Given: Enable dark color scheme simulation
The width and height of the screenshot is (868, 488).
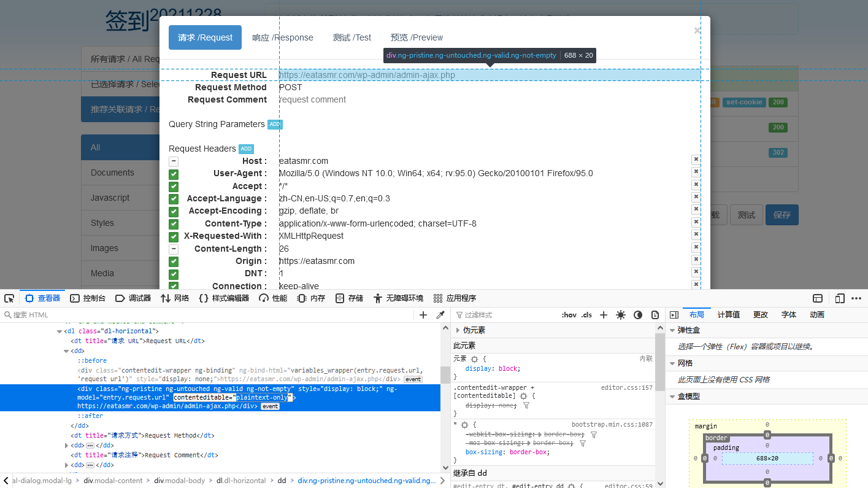Looking at the screenshot, I should pyautogui.click(x=638, y=314).
